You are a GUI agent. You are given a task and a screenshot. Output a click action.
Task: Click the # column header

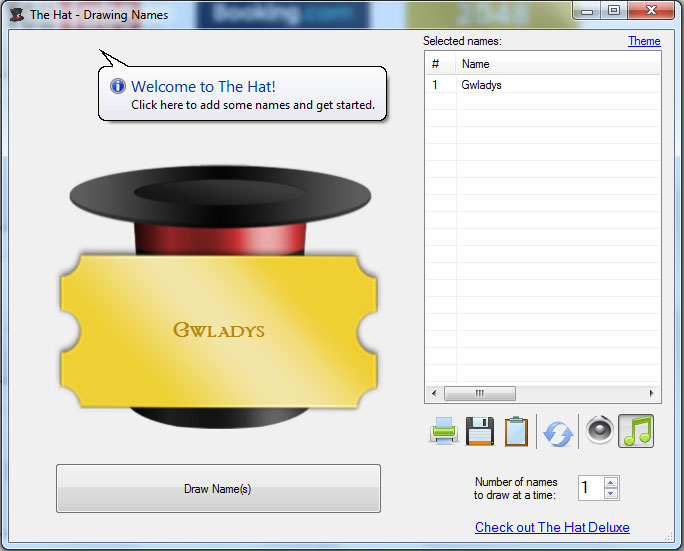coord(441,64)
